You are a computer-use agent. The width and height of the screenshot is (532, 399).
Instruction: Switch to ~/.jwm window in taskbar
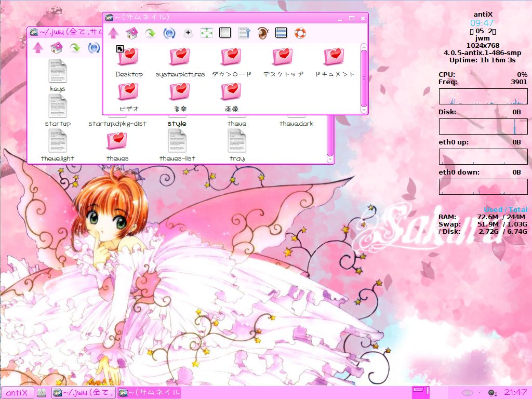pyautogui.click(x=83, y=392)
